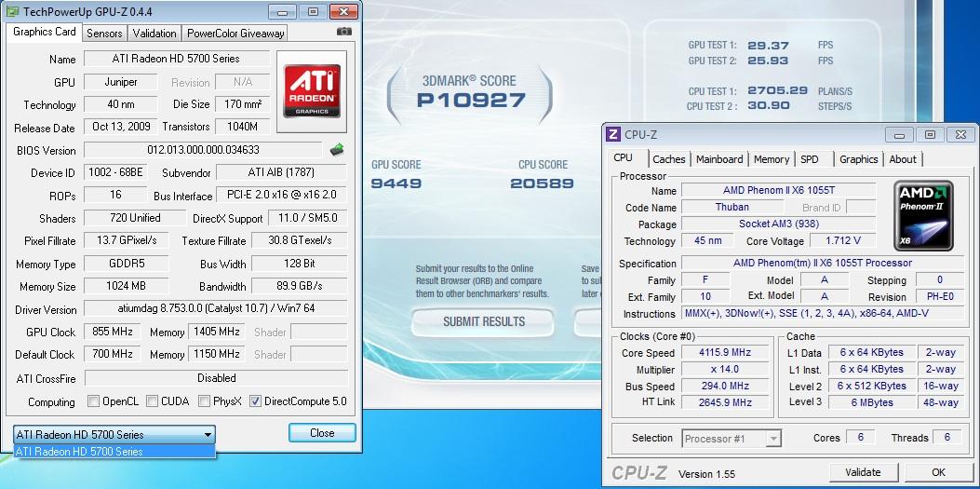Open the Graphics tab in CPU-Z
This screenshot has height=489, width=980.
coord(859,159)
